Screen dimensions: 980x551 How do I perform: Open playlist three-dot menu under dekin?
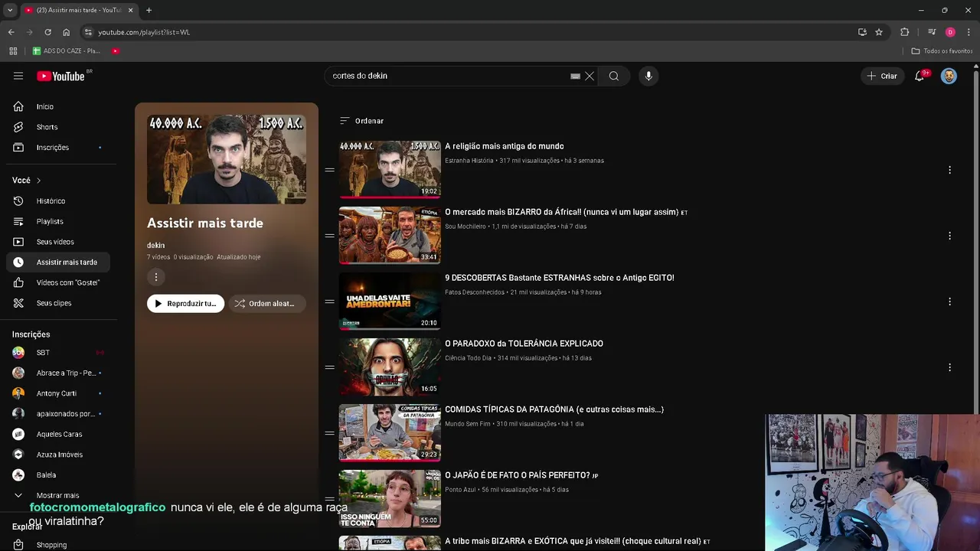(x=155, y=277)
